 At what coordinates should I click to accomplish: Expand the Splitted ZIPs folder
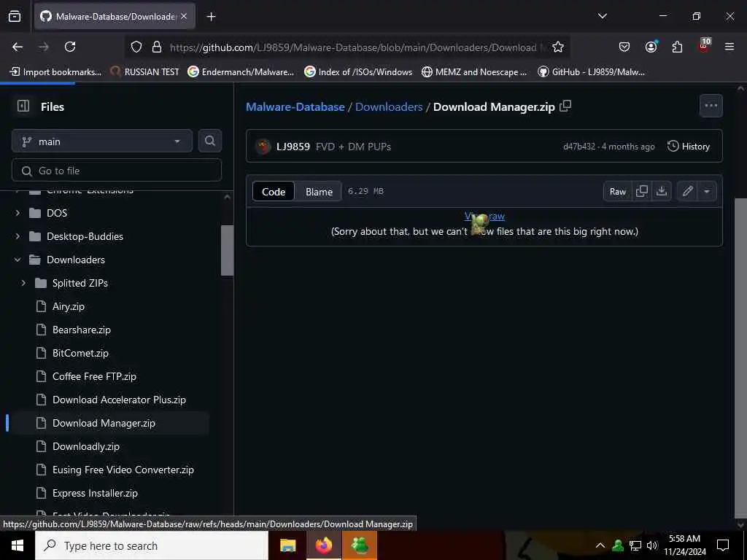(23, 283)
